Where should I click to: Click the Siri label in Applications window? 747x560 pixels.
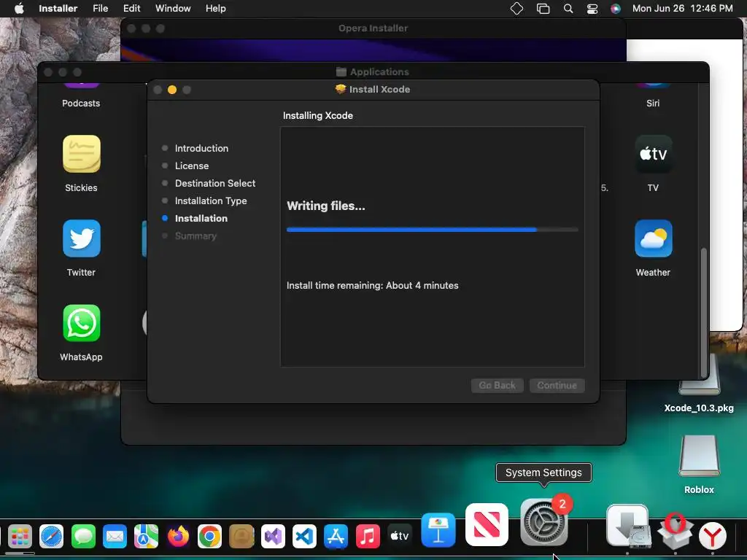pos(653,104)
